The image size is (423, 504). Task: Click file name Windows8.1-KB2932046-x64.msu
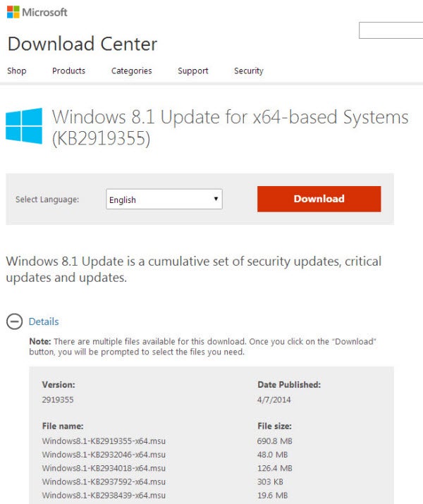[104, 455]
